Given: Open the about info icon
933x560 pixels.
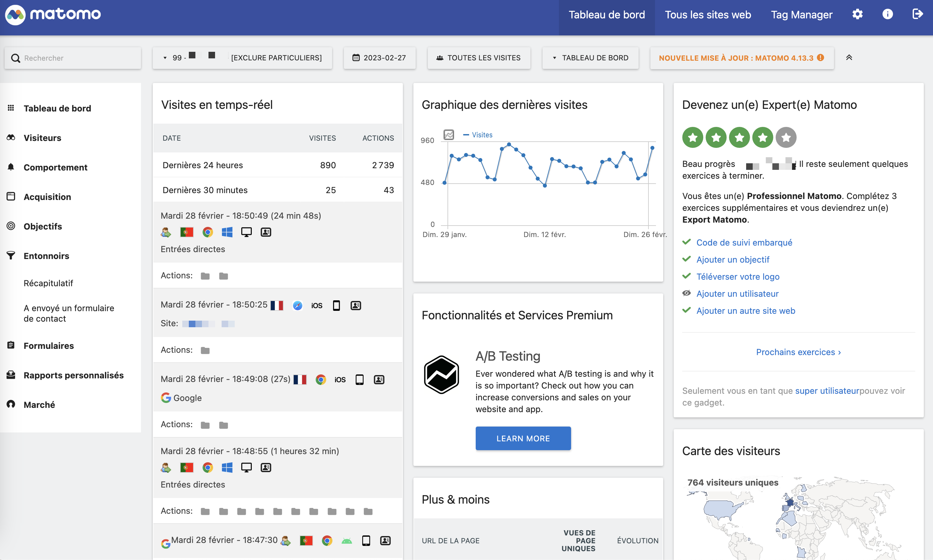Looking at the screenshot, I should click(x=887, y=14).
